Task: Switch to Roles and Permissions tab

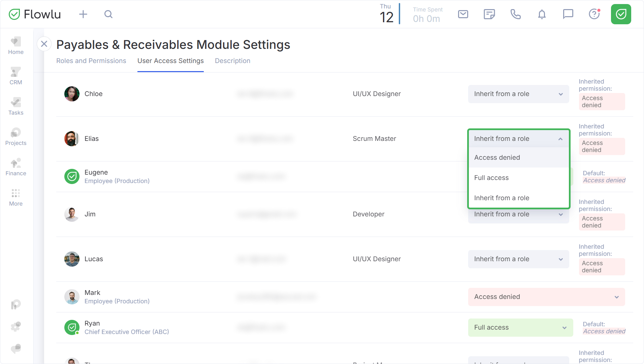Action: [x=91, y=61]
